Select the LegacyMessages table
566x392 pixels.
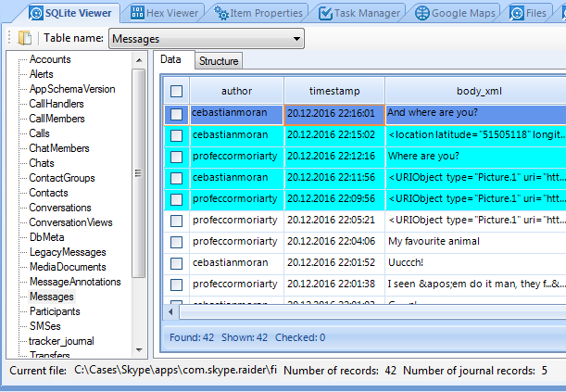point(68,251)
